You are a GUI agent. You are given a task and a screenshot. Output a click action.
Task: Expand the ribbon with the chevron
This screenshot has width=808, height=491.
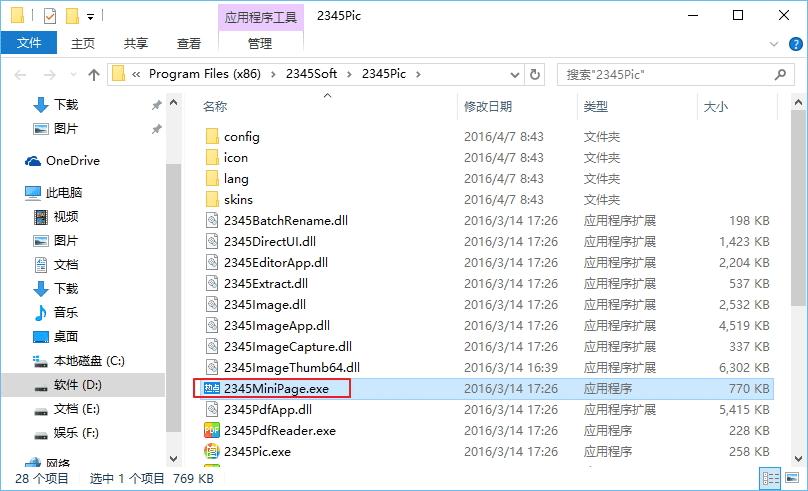point(773,44)
